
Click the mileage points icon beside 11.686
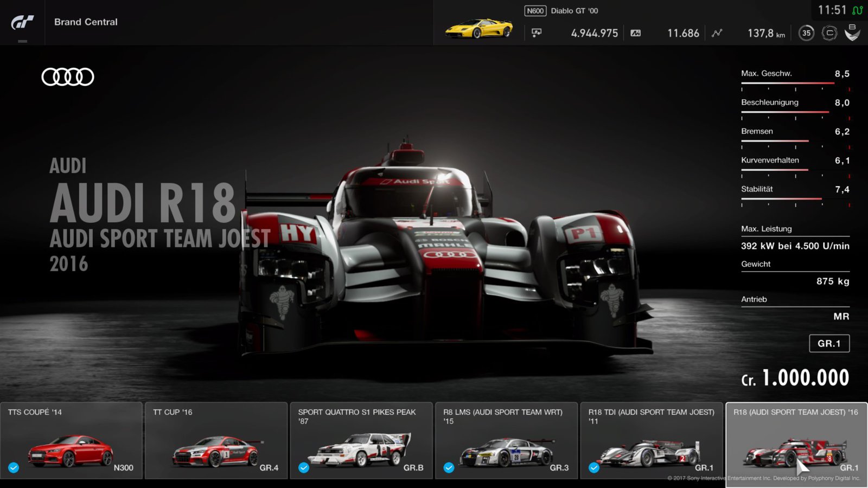coord(636,33)
